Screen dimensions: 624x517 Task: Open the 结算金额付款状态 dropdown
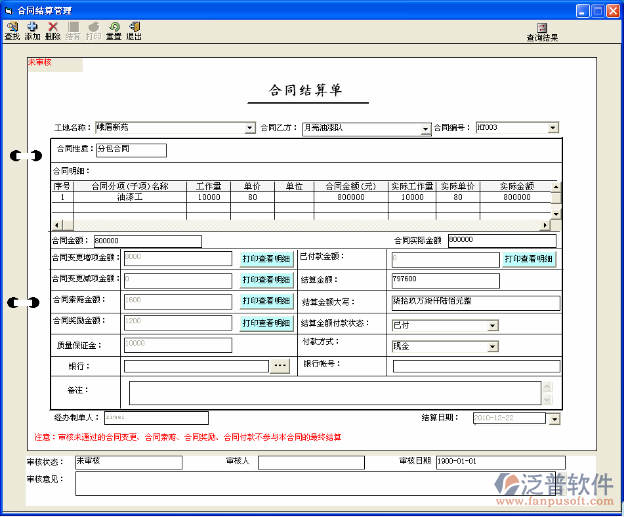pyautogui.click(x=492, y=325)
